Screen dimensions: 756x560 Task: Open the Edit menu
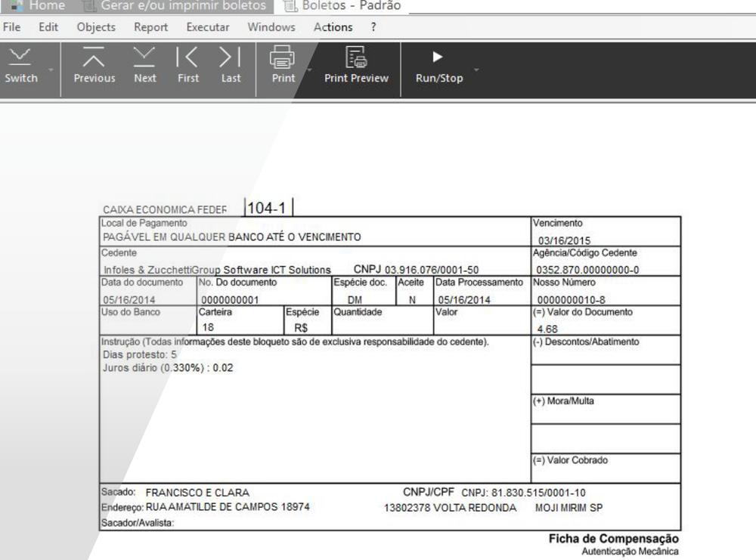48,27
